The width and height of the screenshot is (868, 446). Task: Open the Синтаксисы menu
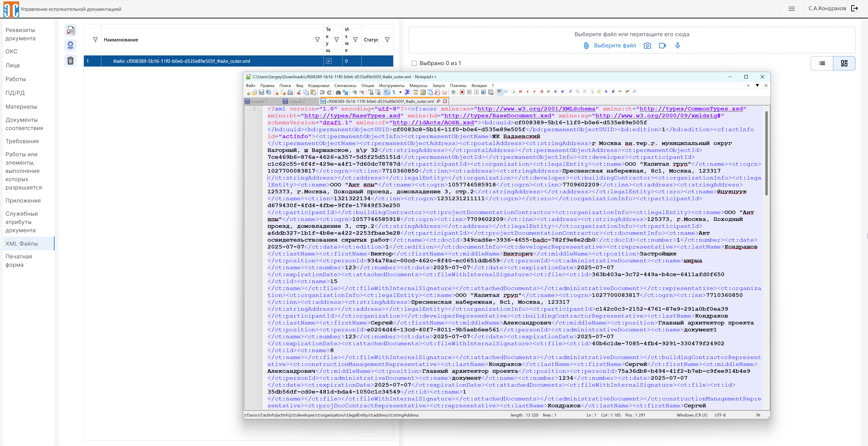click(x=345, y=86)
